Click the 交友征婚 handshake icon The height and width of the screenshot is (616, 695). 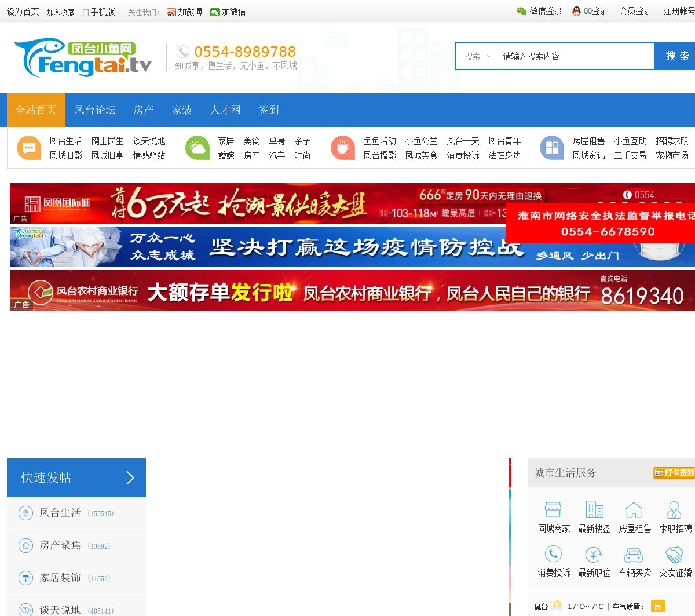tap(674, 555)
